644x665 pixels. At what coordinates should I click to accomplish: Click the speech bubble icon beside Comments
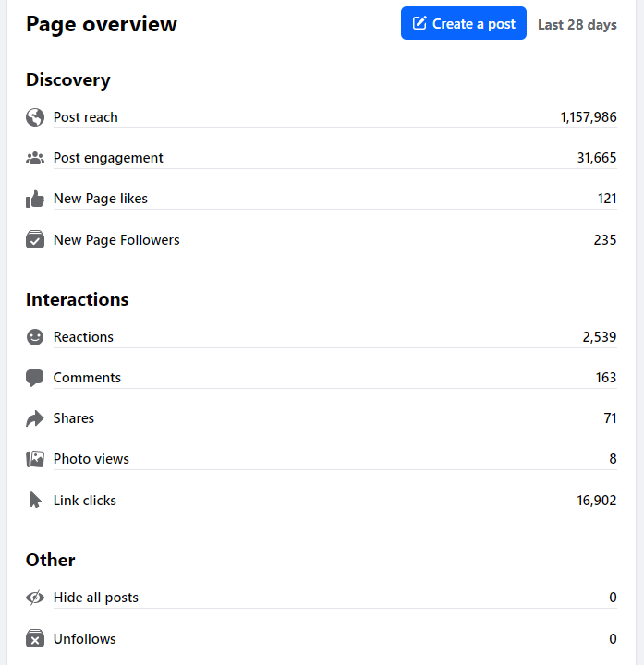point(35,378)
